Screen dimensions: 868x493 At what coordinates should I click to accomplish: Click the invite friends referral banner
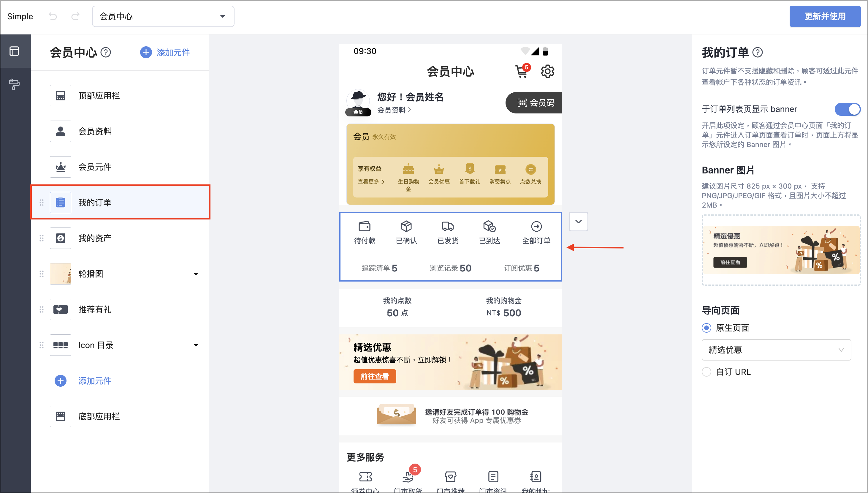pos(450,416)
